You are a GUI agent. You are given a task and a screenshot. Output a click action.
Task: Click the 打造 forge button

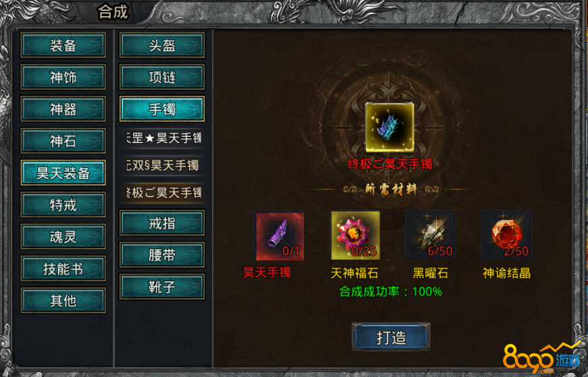click(391, 337)
